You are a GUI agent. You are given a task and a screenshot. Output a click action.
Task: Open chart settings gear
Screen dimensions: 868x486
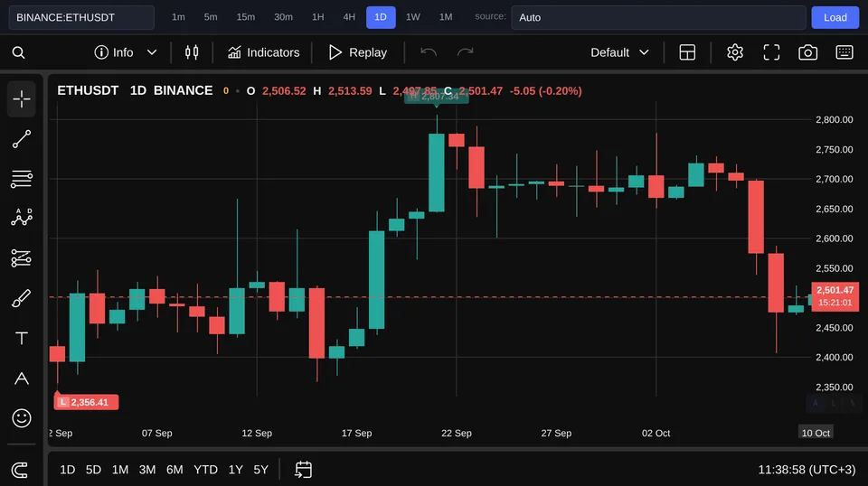click(734, 52)
